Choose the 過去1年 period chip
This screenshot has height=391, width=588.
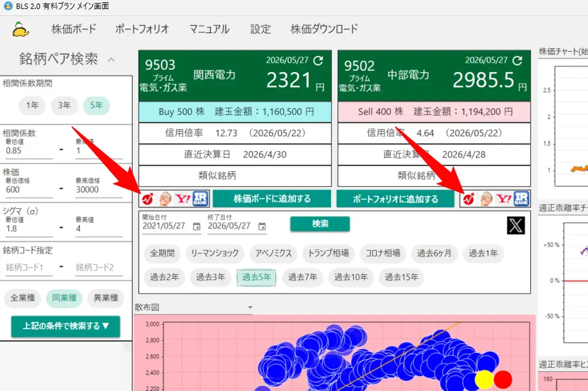click(483, 253)
